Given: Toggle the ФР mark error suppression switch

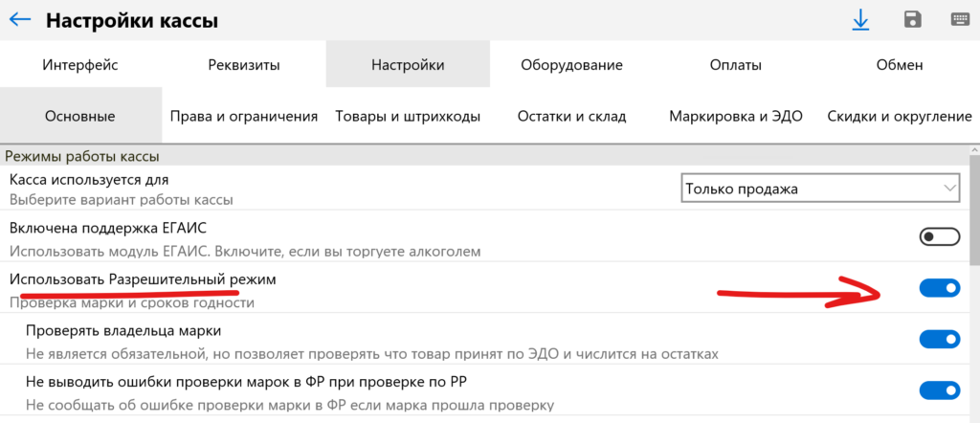Looking at the screenshot, I should point(939,390).
